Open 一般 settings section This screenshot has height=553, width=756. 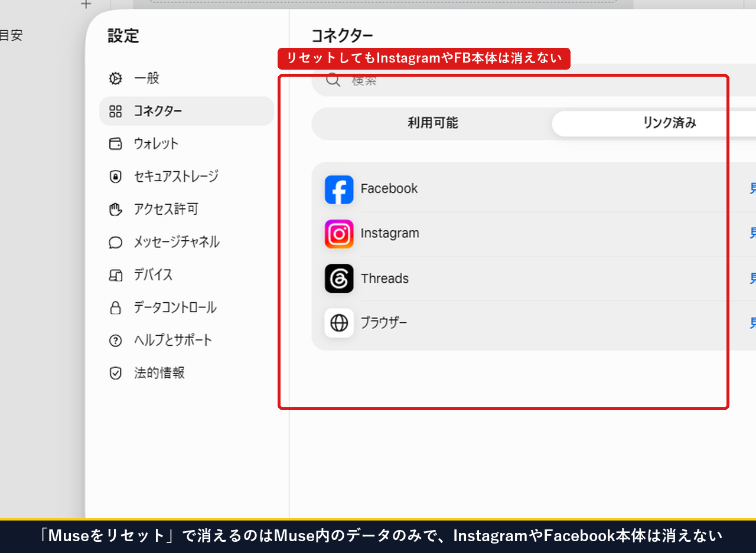(x=187, y=78)
